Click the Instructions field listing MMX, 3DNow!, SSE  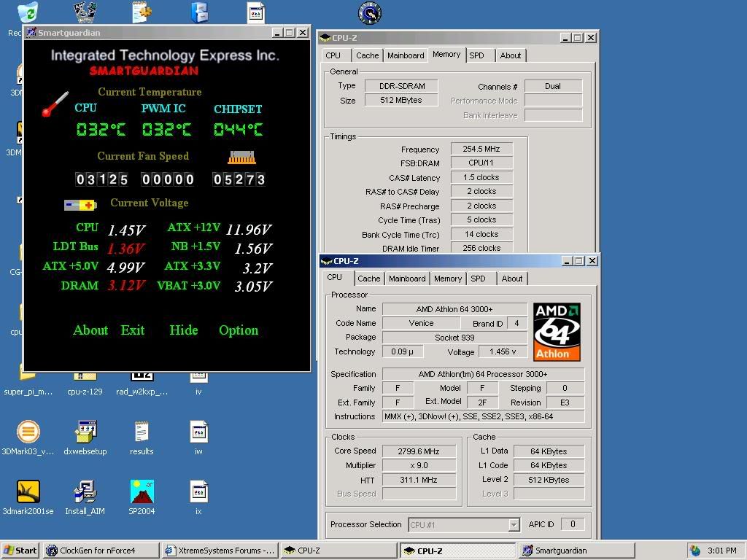[x=483, y=416]
